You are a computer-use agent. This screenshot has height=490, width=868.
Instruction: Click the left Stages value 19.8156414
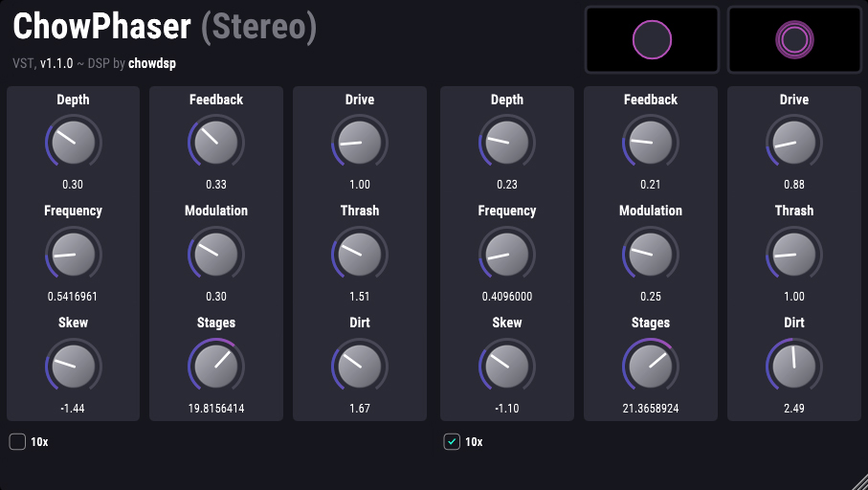[216, 408]
